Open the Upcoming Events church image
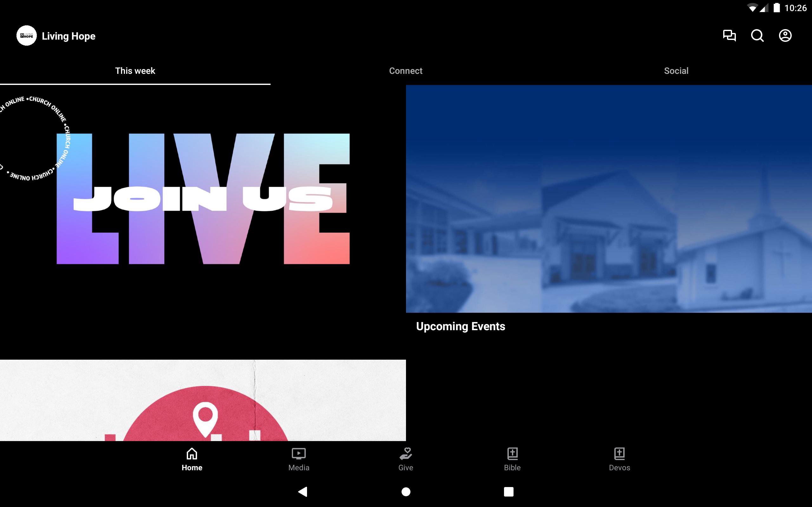This screenshot has height=507, width=812. (x=609, y=198)
